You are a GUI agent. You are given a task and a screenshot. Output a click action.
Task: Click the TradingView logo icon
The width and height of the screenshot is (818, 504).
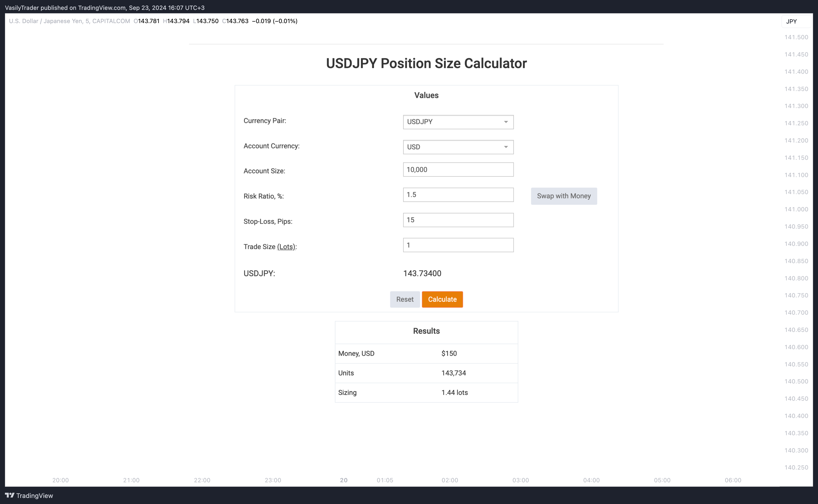pyautogui.click(x=10, y=495)
